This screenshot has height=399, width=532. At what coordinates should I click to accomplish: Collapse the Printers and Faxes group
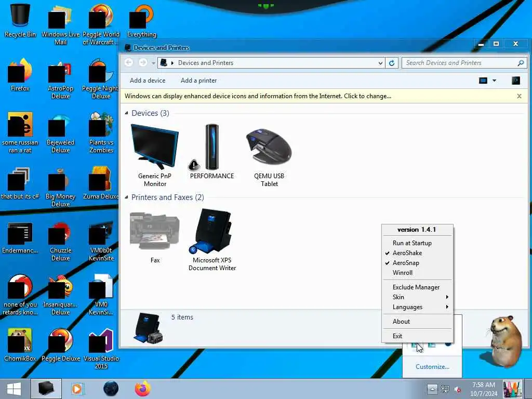[126, 197]
